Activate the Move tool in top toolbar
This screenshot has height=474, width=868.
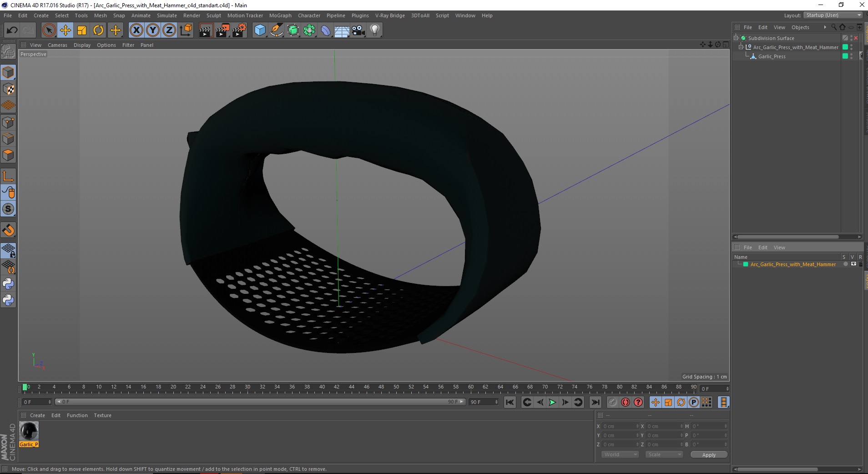point(66,30)
